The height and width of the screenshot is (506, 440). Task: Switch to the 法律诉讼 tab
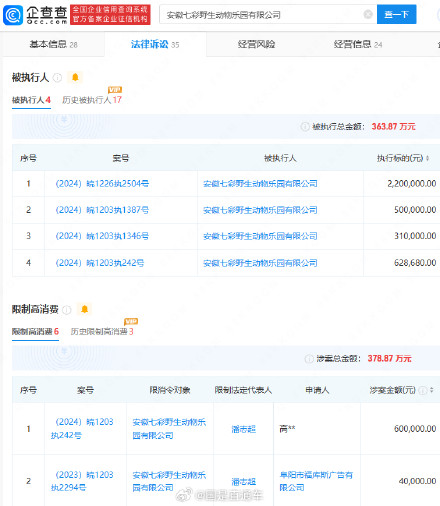pos(155,44)
